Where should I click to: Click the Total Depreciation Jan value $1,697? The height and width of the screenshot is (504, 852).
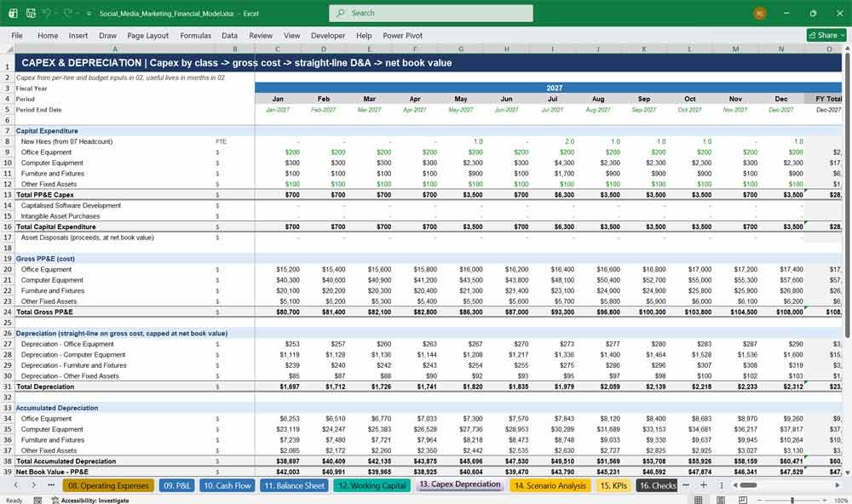click(289, 387)
